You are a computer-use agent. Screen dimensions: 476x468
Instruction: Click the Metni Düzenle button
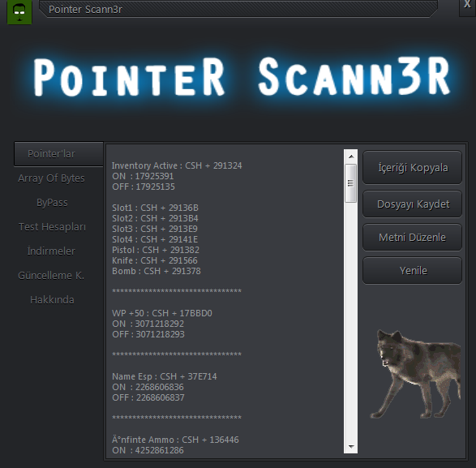tap(412, 237)
